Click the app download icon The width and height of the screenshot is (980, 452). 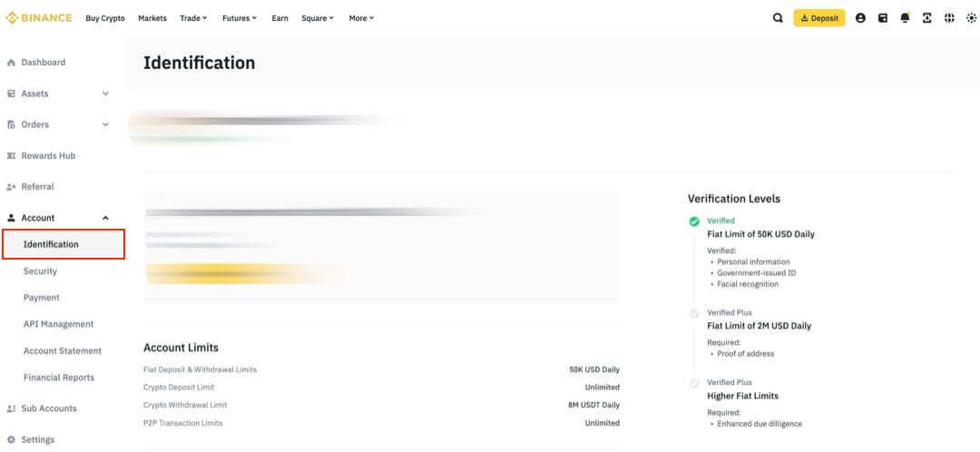point(926,18)
